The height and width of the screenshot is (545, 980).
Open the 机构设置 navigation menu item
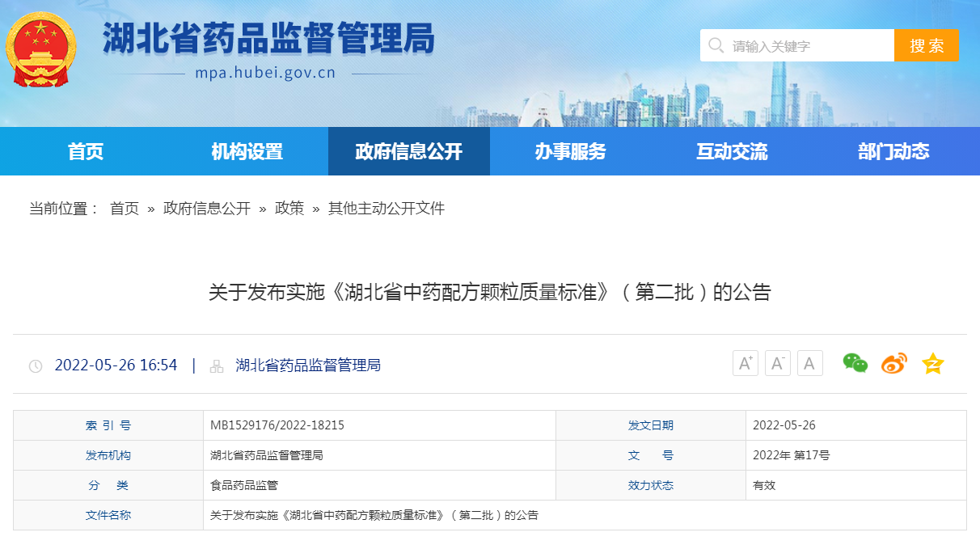coord(247,151)
